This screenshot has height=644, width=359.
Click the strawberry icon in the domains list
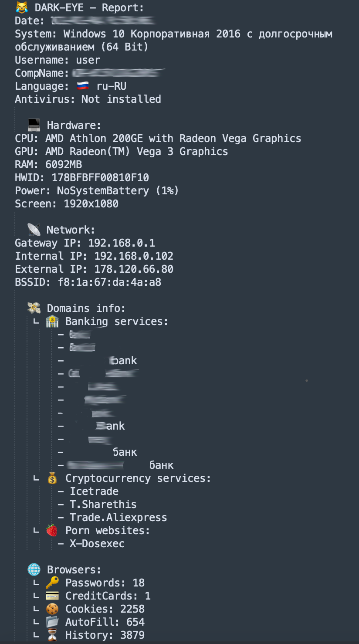click(52, 530)
